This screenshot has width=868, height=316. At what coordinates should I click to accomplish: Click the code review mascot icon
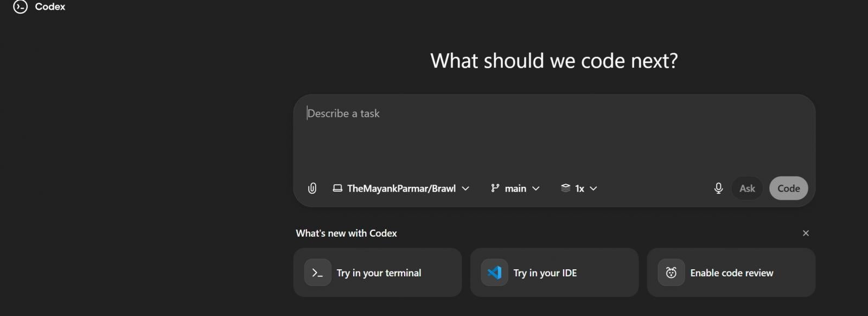pyautogui.click(x=671, y=273)
